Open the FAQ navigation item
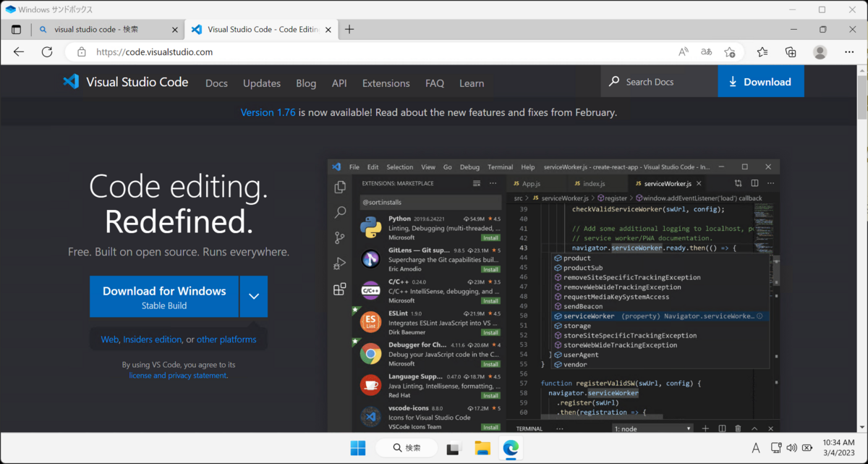The image size is (868, 464). [435, 83]
